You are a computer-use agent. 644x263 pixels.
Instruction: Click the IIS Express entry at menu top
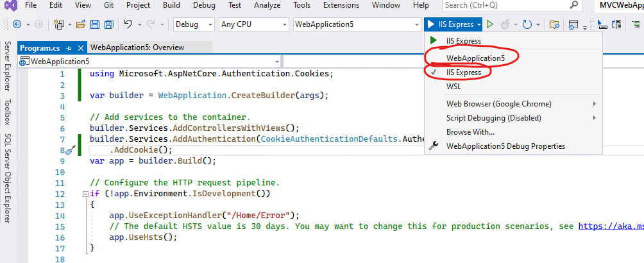[464, 40]
